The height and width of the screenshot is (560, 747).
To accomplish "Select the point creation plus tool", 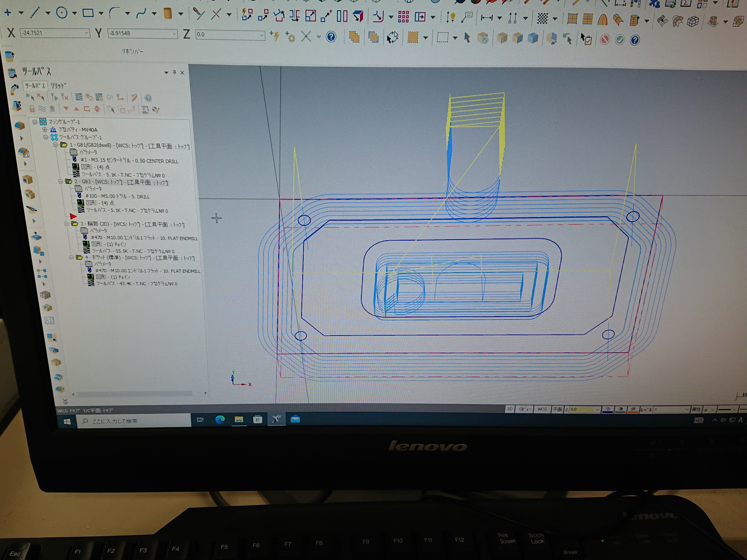I will [8, 13].
